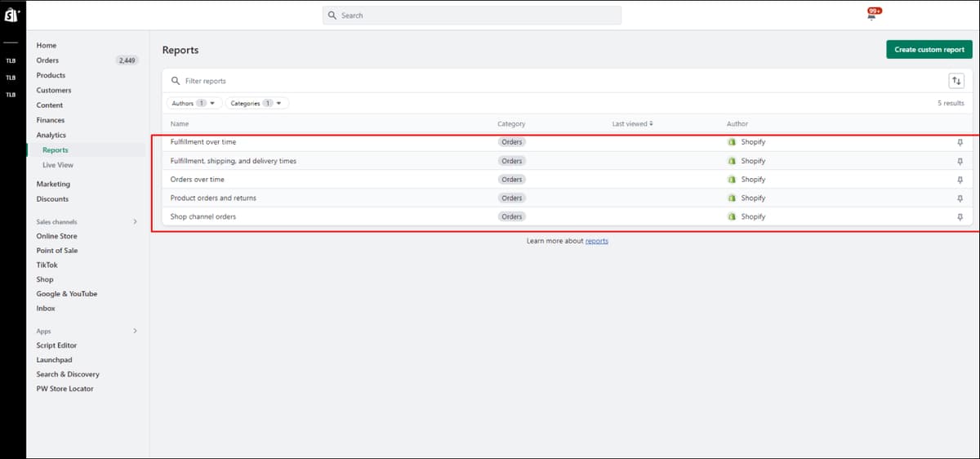Click Shopify author icon in Orders over time row
The height and width of the screenshot is (459, 980).
click(732, 180)
